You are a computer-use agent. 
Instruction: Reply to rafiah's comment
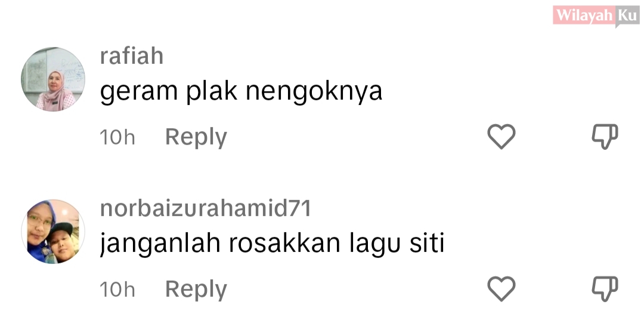(196, 137)
